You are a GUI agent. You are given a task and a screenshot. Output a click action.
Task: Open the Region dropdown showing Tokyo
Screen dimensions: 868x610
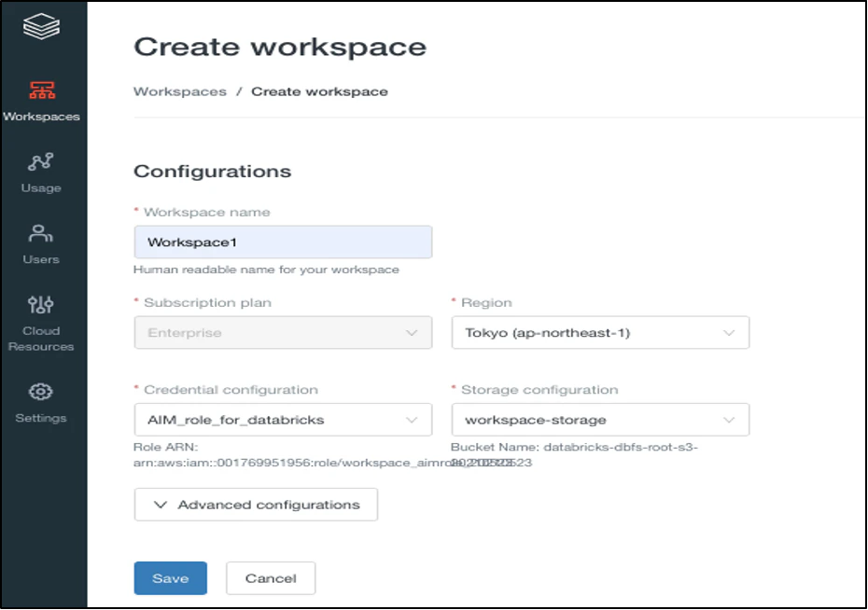pyautogui.click(x=601, y=332)
